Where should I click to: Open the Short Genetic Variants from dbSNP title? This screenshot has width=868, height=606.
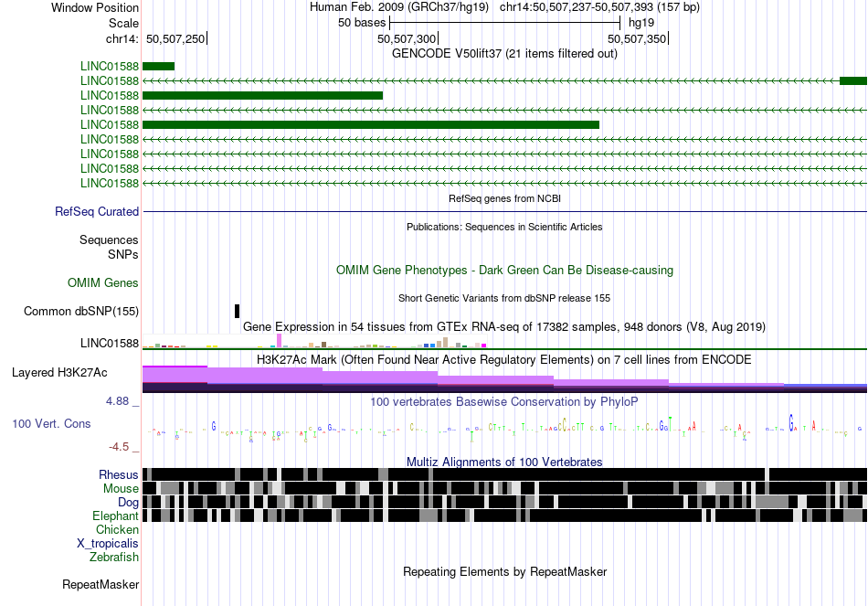pos(504,298)
